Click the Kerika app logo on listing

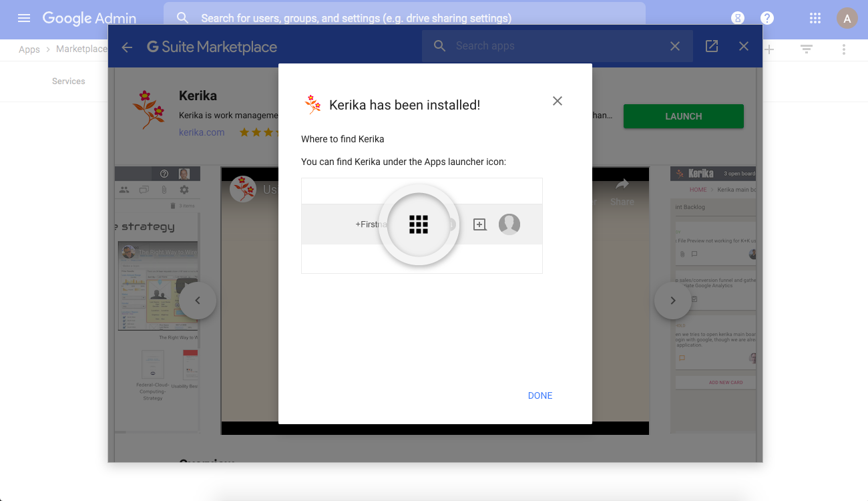tap(148, 110)
